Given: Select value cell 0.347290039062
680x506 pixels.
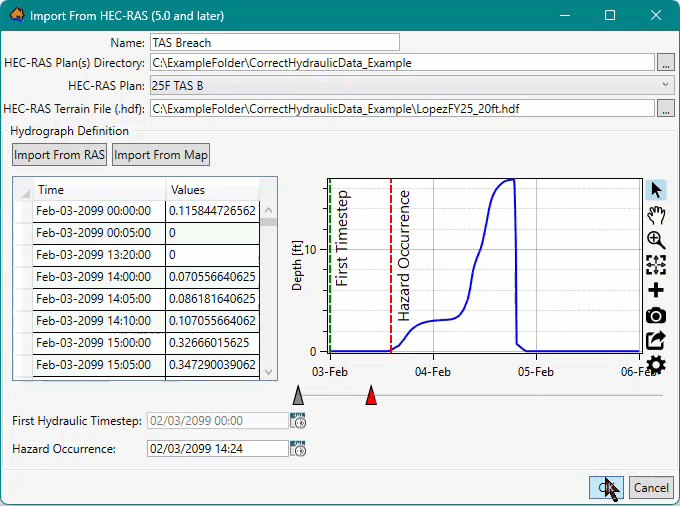Looking at the screenshot, I should (x=212, y=365).
